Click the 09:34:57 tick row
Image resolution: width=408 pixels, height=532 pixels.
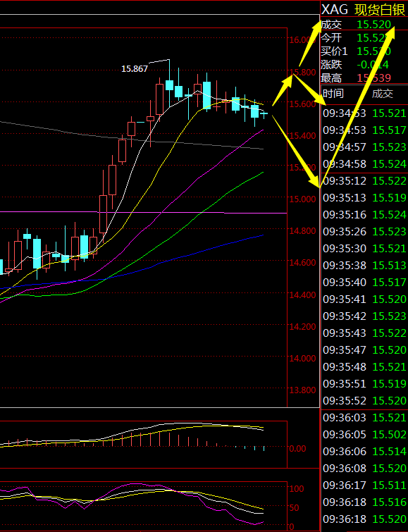click(364, 147)
